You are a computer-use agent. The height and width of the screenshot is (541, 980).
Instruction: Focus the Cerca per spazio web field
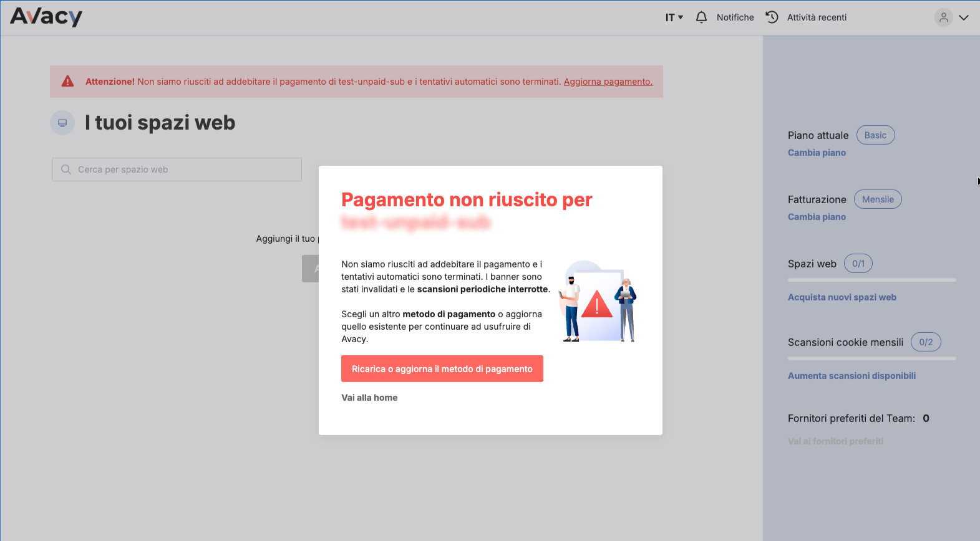177,170
